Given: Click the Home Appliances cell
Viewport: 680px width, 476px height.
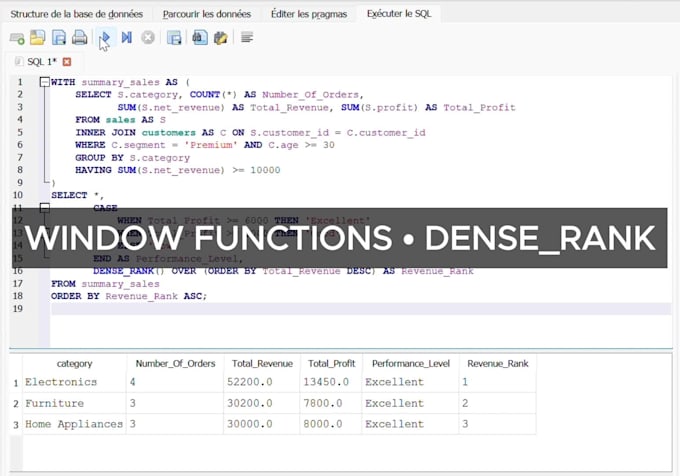Looking at the screenshot, I should point(74,424).
